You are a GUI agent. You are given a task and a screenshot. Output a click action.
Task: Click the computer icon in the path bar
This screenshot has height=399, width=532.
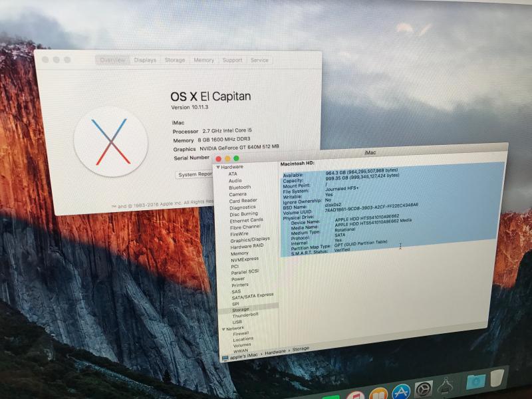225,358
